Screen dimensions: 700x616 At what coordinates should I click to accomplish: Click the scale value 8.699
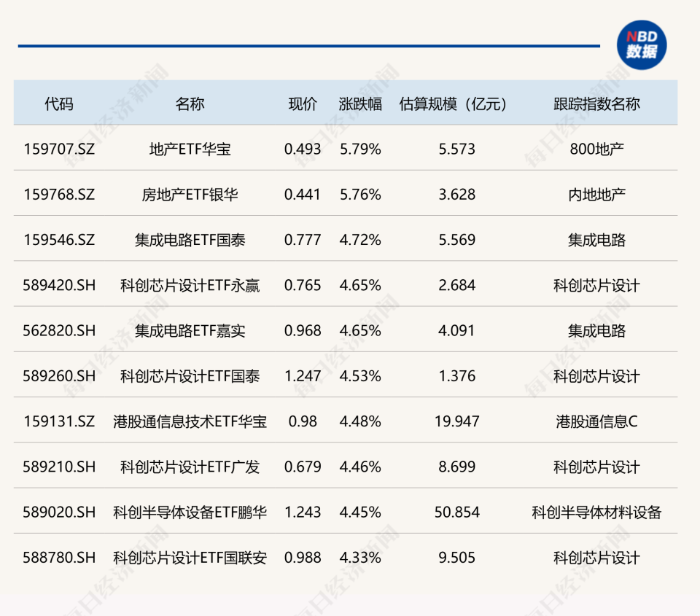[456, 467]
